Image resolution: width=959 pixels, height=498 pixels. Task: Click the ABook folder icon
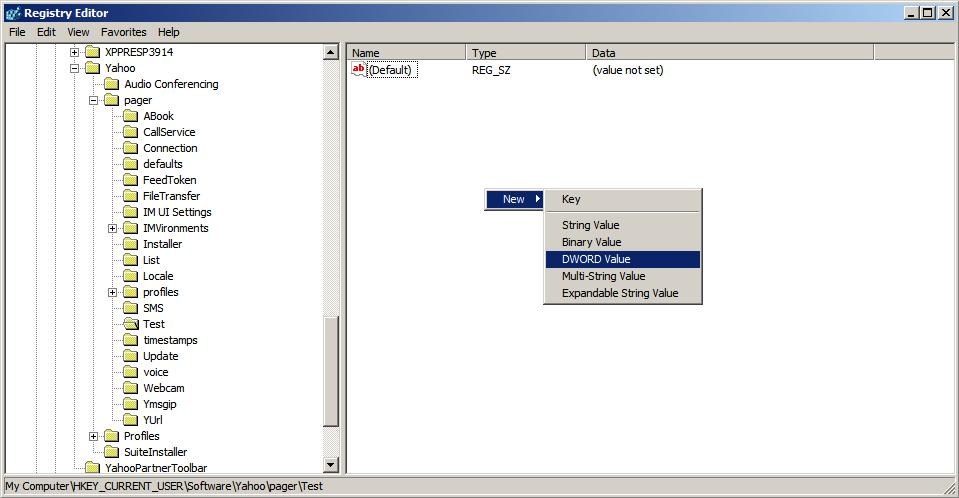tap(130, 116)
